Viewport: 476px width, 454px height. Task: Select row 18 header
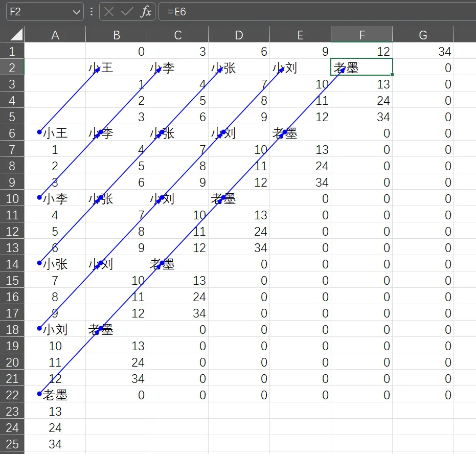(12, 330)
